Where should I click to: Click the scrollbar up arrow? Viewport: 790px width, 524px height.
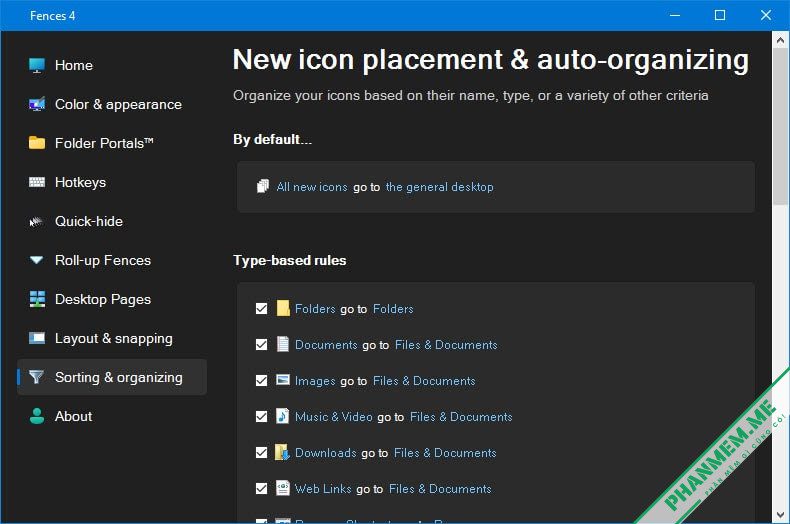point(780,39)
